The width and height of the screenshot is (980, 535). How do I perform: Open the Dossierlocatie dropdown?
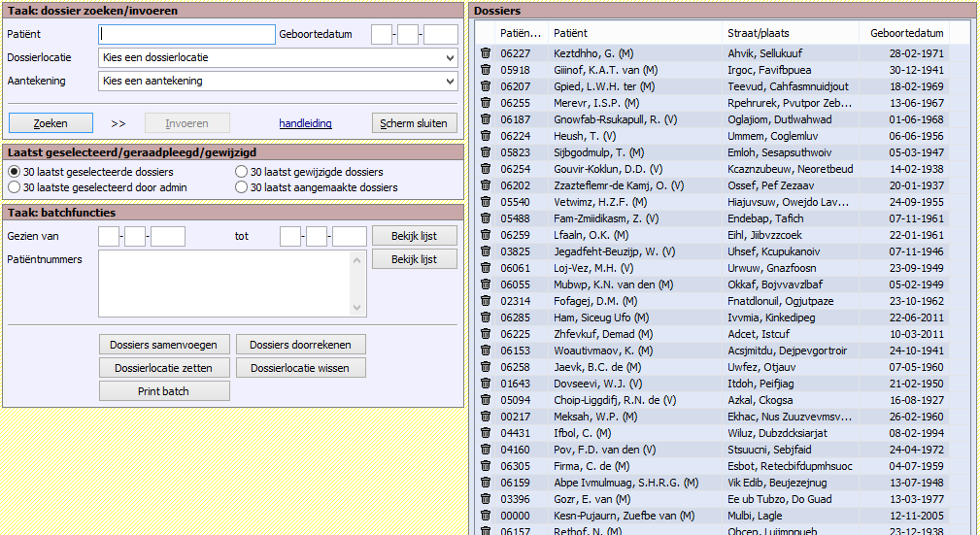278,58
